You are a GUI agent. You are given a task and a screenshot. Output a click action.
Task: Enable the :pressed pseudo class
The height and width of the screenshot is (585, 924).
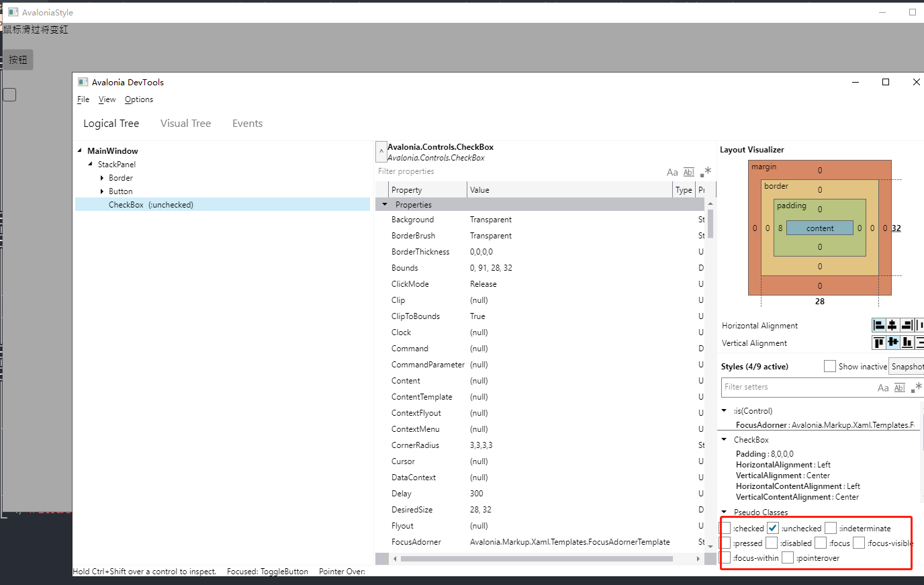[x=725, y=543]
